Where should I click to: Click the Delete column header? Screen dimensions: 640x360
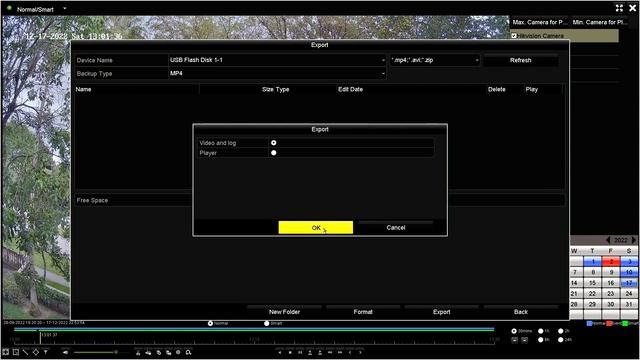(x=496, y=89)
